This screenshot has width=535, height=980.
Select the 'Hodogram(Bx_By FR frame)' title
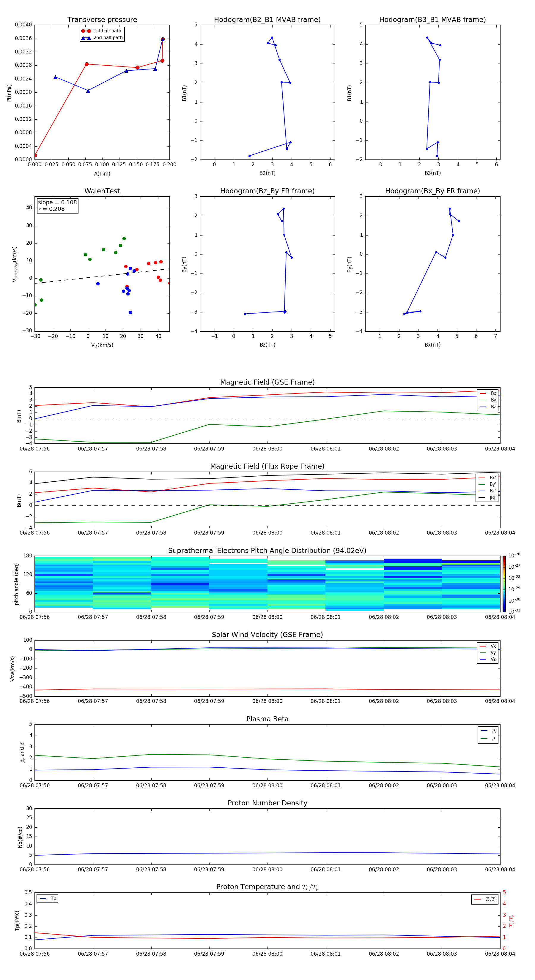pyautogui.click(x=432, y=191)
